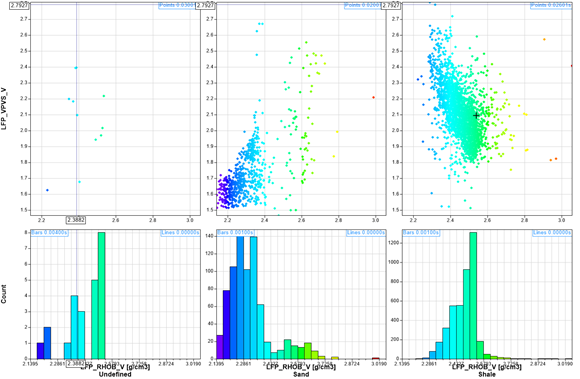
Task: Click the 2.3882 cursor value below Undefined crossplot
Action: pyautogui.click(x=76, y=220)
